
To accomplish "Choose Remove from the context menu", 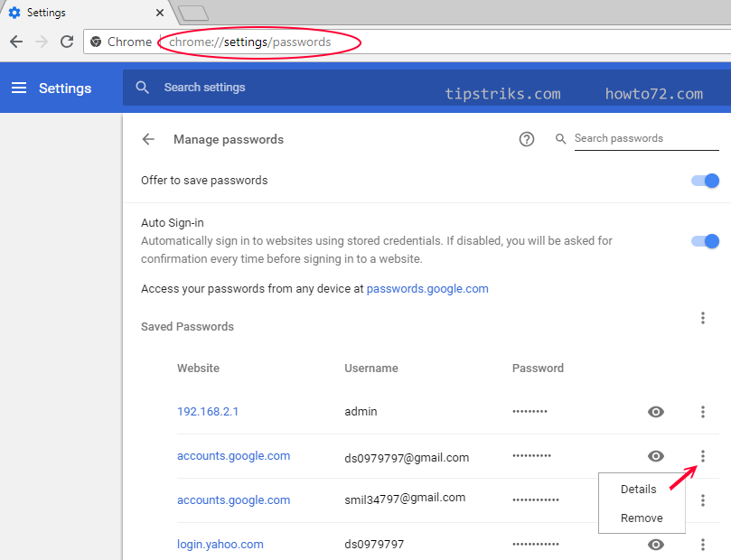I will click(x=642, y=518).
